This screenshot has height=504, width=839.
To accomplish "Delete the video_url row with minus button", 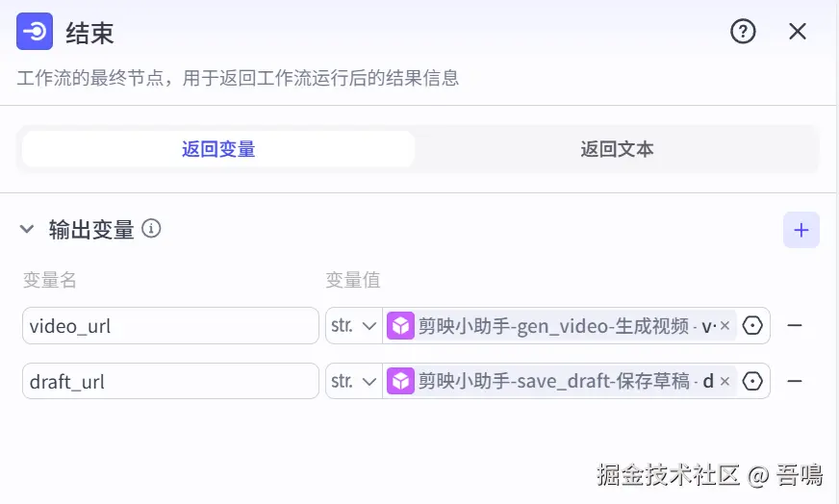I will (795, 325).
